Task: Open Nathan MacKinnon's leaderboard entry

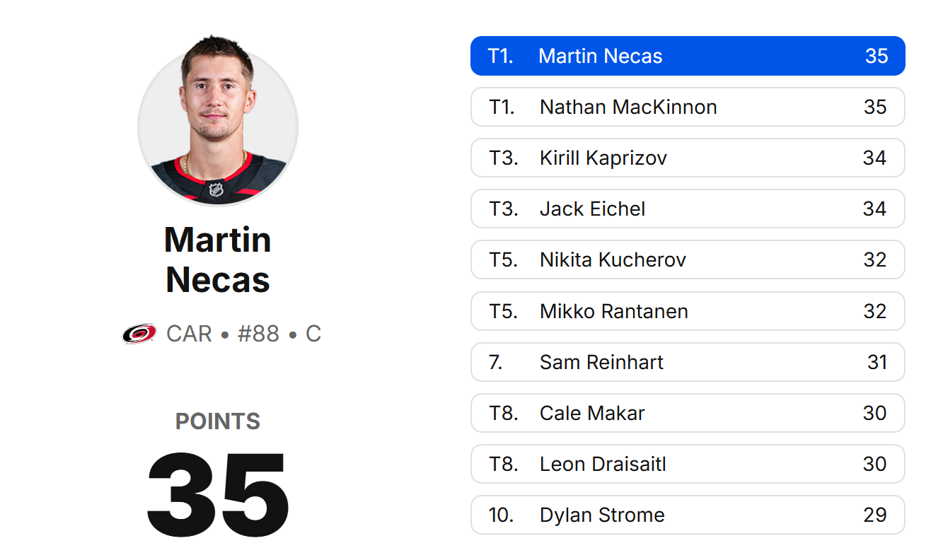Action: tap(688, 107)
